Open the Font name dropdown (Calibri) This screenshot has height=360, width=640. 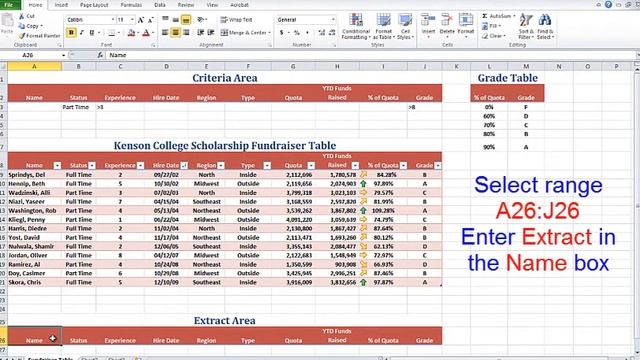(x=113, y=20)
